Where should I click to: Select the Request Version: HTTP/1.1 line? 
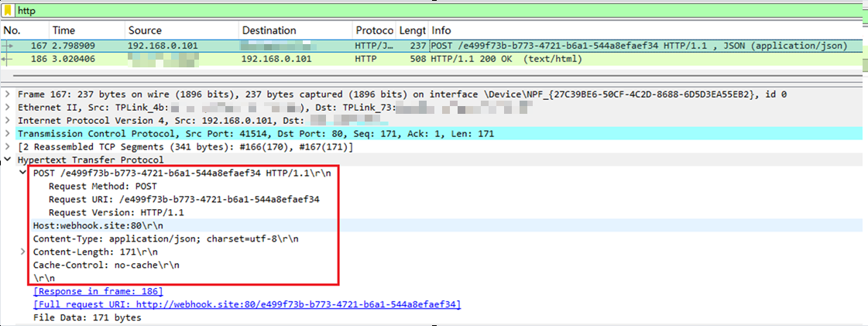pos(116,212)
